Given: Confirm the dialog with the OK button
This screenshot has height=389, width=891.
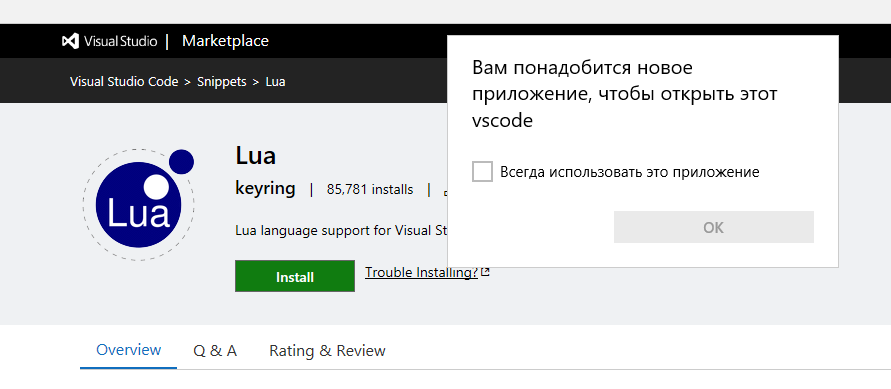Looking at the screenshot, I should 714,227.
